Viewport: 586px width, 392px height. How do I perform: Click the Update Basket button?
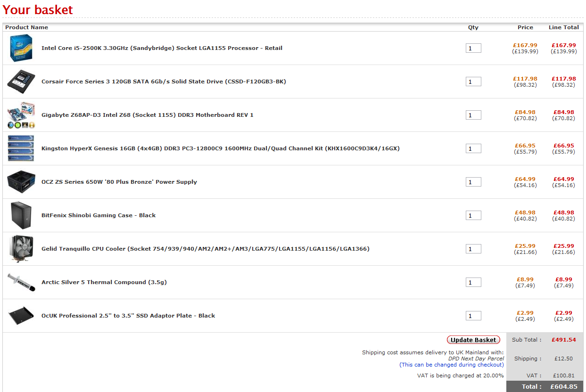473,340
